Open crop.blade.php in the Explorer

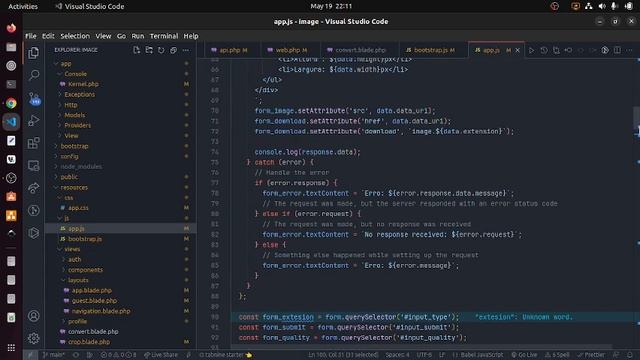point(89,342)
